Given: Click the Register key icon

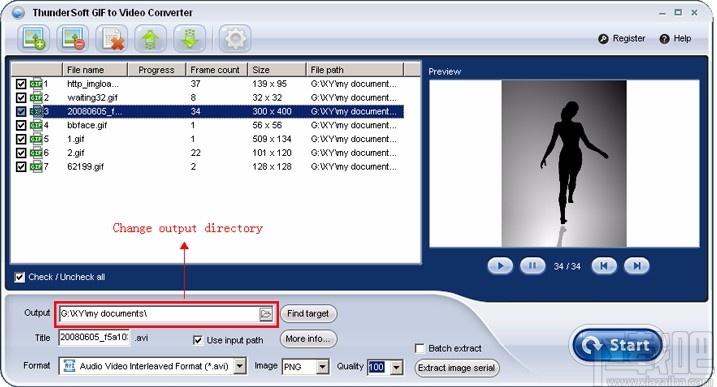Looking at the screenshot, I should click(x=603, y=39).
